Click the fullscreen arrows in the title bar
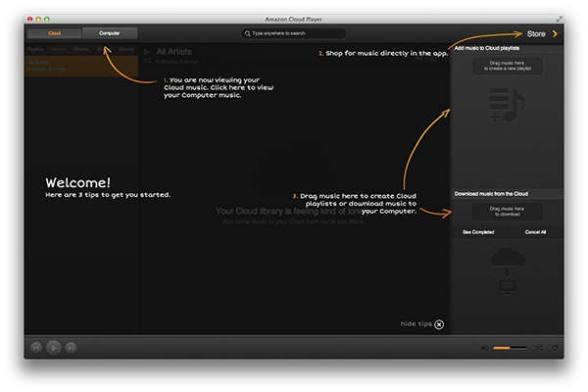 (x=559, y=19)
